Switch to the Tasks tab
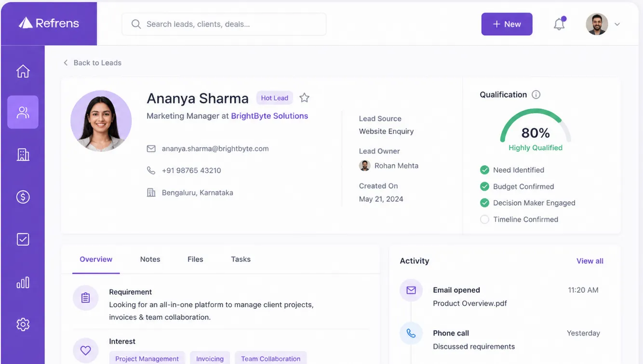 (241, 259)
